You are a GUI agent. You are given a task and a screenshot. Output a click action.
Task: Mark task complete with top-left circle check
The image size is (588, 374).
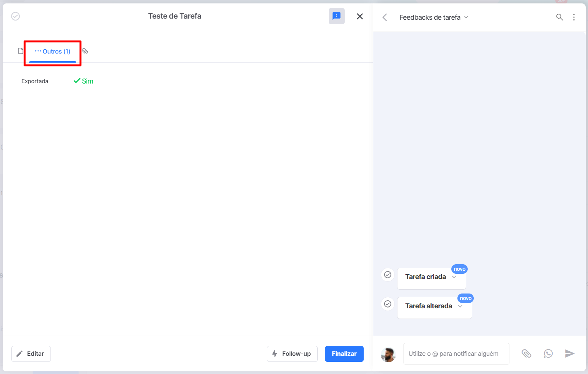coord(16,16)
